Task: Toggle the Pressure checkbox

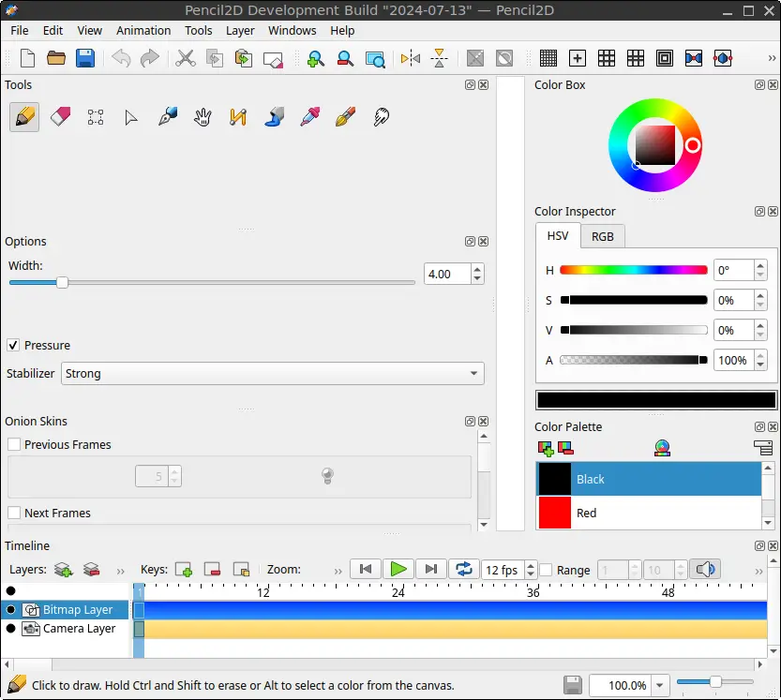Action: (x=13, y=345)
